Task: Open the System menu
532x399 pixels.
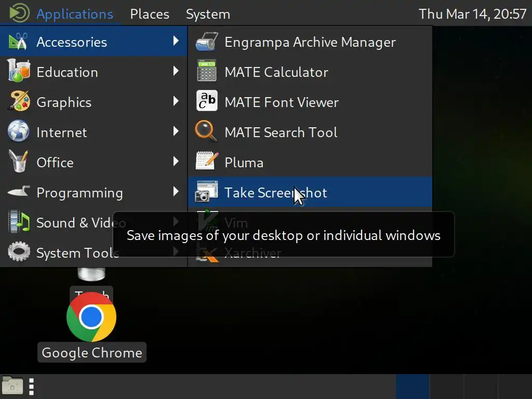Action: [208, 14]
